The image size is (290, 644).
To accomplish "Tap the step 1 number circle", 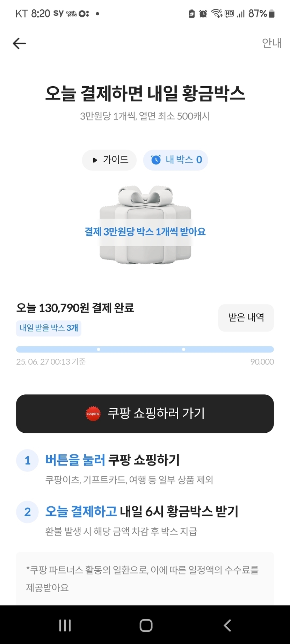I will click(x=27, y=460).
